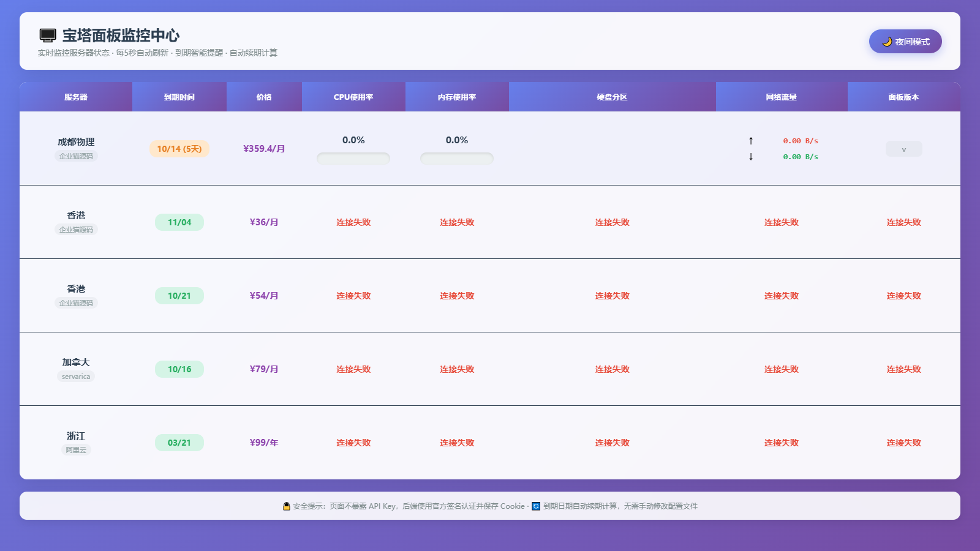The image size is (980, 551).
Task: Click the memory usage bar for 成都物理
Action: pos(457,159)
